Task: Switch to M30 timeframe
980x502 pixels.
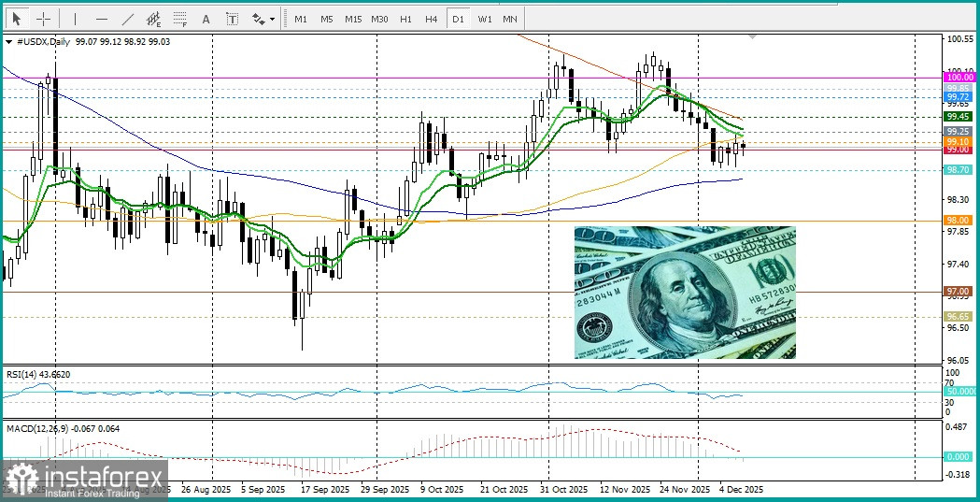Action: coord(379,20)
